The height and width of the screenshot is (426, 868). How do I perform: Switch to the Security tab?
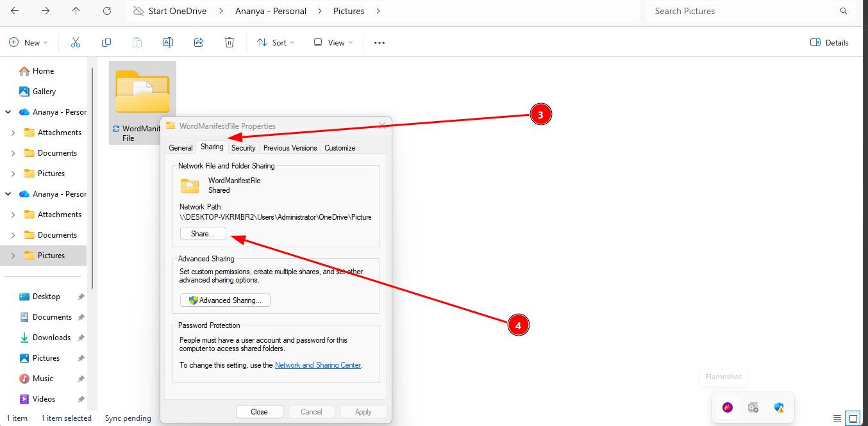[243, 147]
